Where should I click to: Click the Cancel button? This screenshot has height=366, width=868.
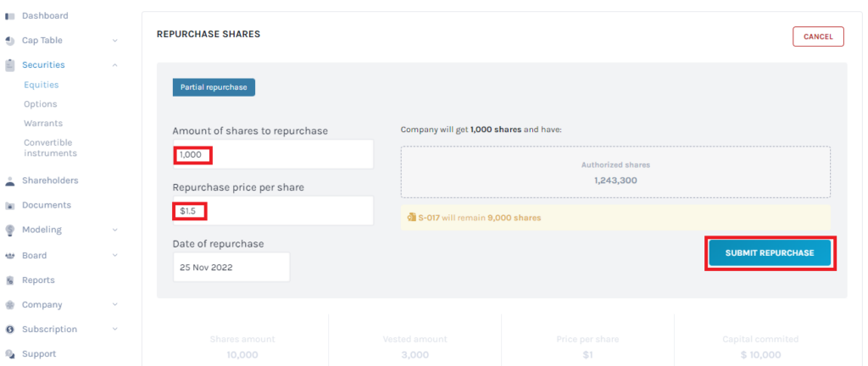818,36
